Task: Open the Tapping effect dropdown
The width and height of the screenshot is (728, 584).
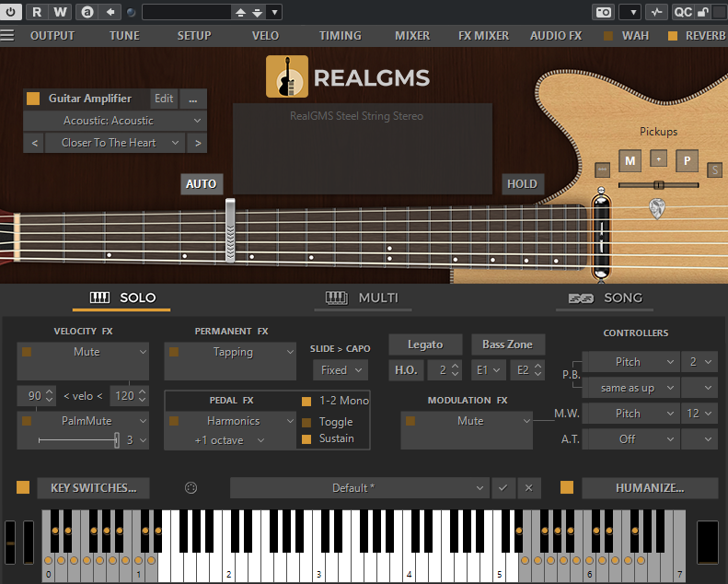Action: (230, 352)
